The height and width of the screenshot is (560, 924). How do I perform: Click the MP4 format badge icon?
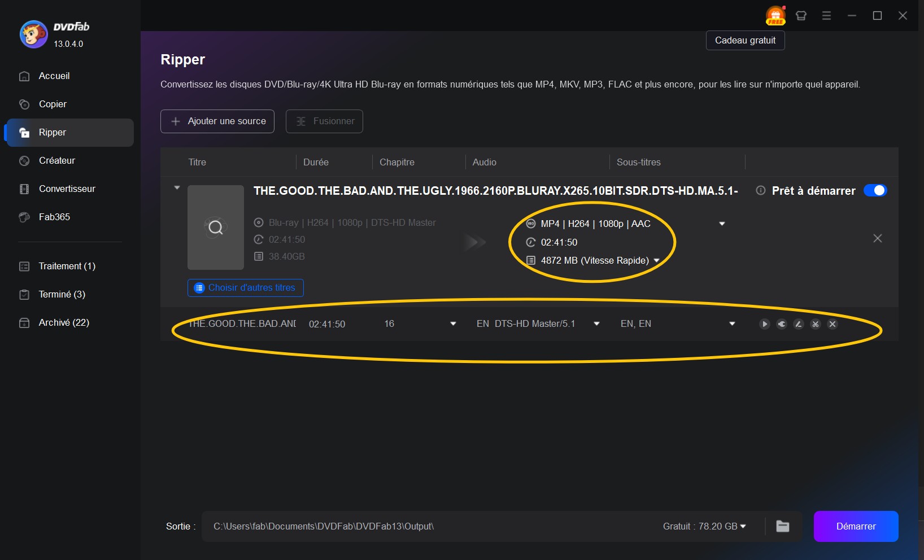point(531,224)
